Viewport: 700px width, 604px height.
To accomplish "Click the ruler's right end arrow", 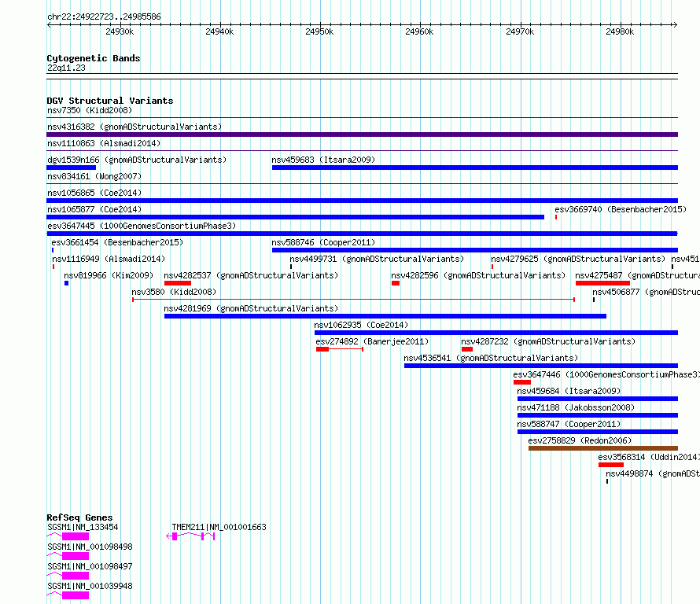I will (x=675, y=24).
